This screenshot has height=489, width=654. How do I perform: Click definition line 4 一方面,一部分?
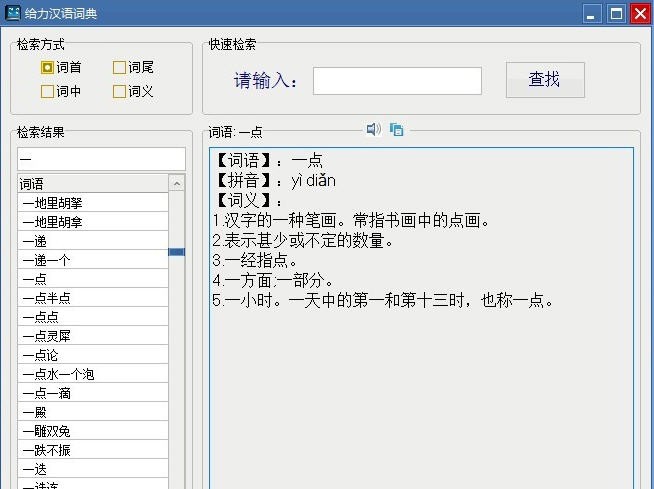(273, 280)
